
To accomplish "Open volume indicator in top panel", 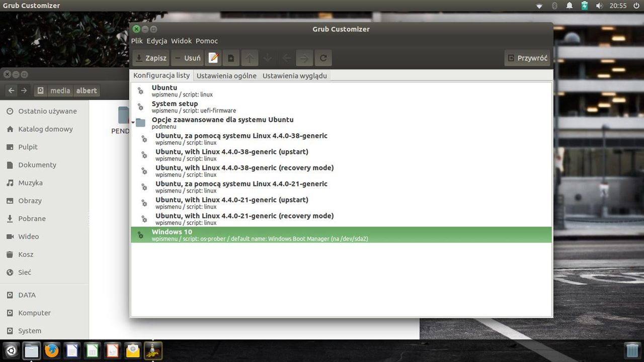I will coord(599,6).
